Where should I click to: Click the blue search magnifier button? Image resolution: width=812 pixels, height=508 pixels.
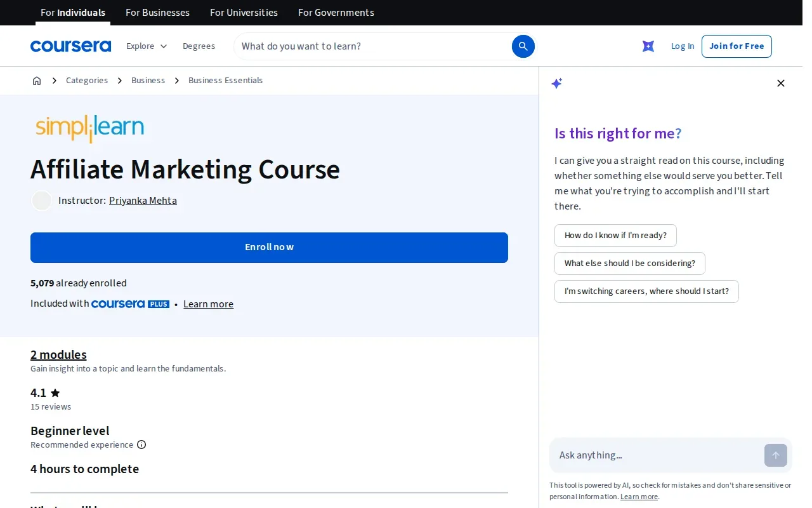(523, 46)
